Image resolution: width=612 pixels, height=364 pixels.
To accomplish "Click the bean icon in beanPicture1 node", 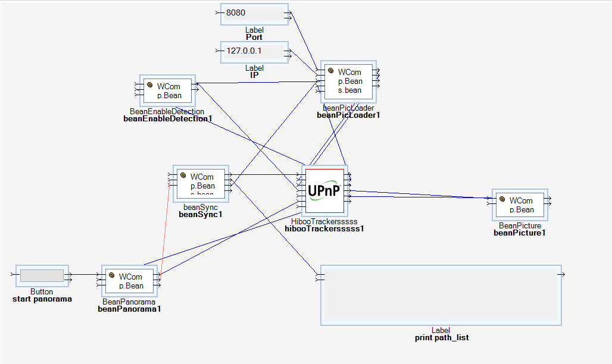I will (502, 200).
